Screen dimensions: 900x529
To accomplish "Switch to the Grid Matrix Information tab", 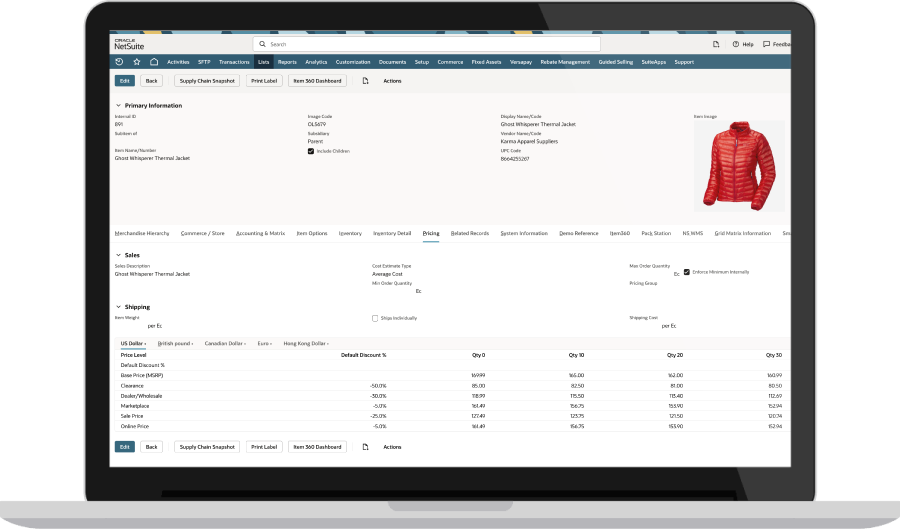I will [x=743, y=234].
